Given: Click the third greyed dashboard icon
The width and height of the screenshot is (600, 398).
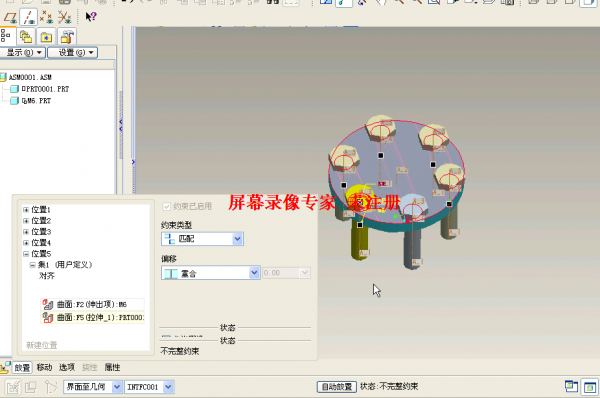Looking at the screenshot, I should (x=51, y=387).
